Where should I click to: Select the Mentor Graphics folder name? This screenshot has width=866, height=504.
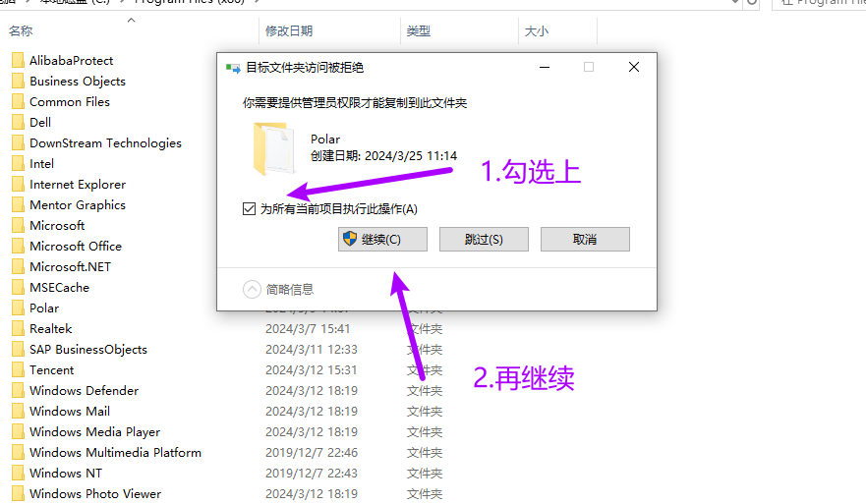click(x=78, y=204)
